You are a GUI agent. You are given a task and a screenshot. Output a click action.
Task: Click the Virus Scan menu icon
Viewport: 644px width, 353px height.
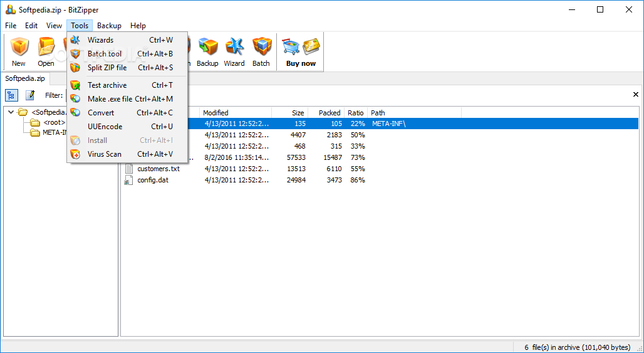75,154
